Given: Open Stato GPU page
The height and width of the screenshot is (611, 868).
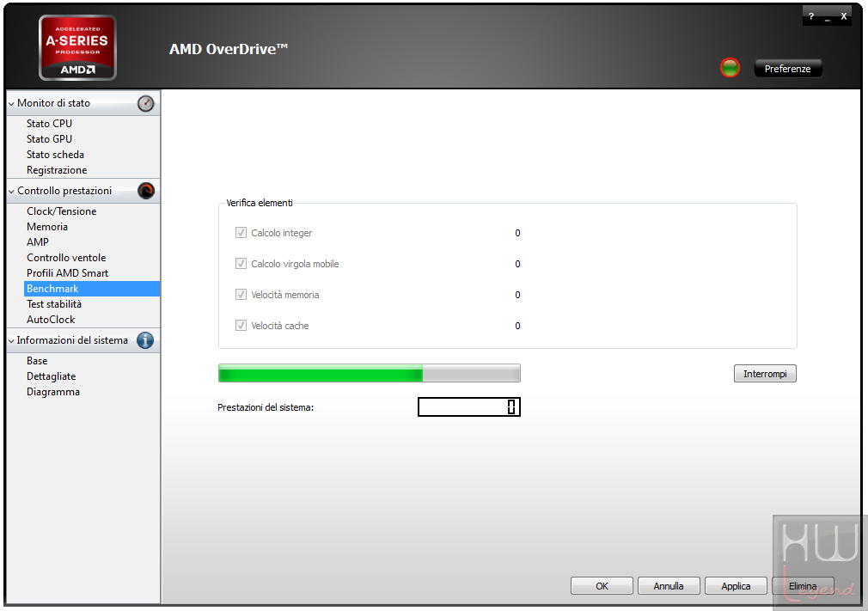Looking at the screenshot, I should click(49, 139).
